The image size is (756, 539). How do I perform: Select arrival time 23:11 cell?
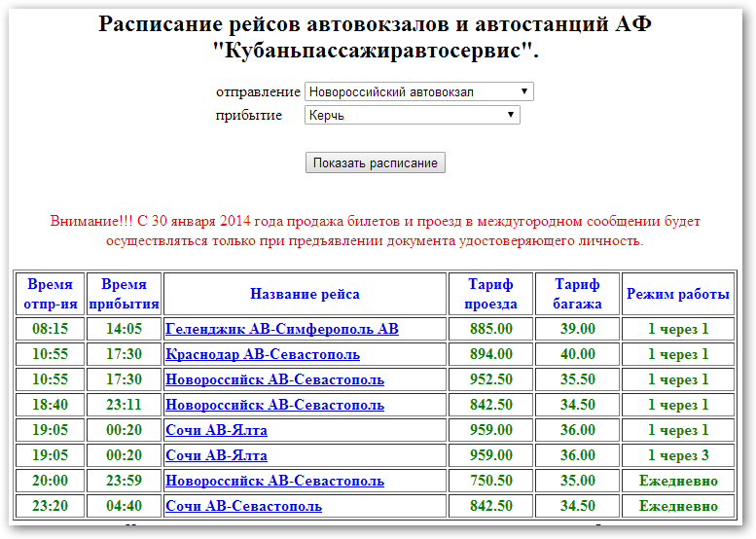coord(124,405)
